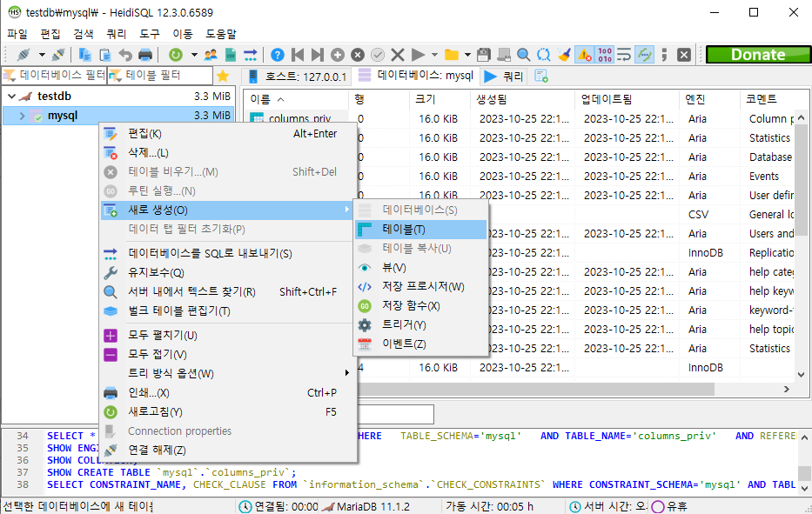
Task: Click the load SQL file folder icon
Action: point(452,54)
